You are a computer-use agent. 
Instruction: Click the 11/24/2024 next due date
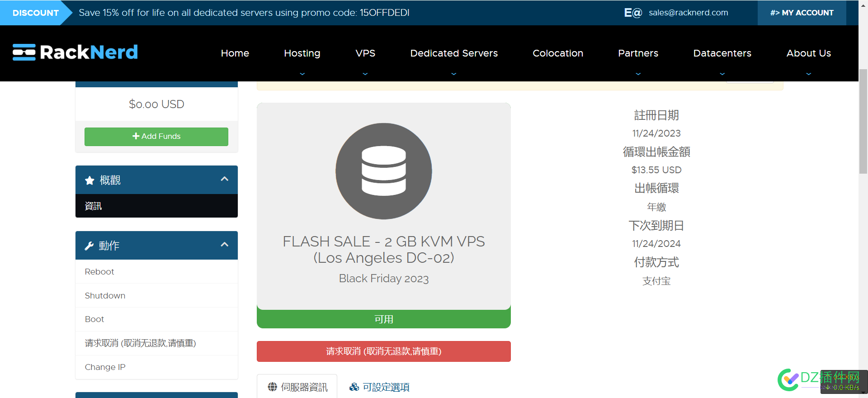656,244
